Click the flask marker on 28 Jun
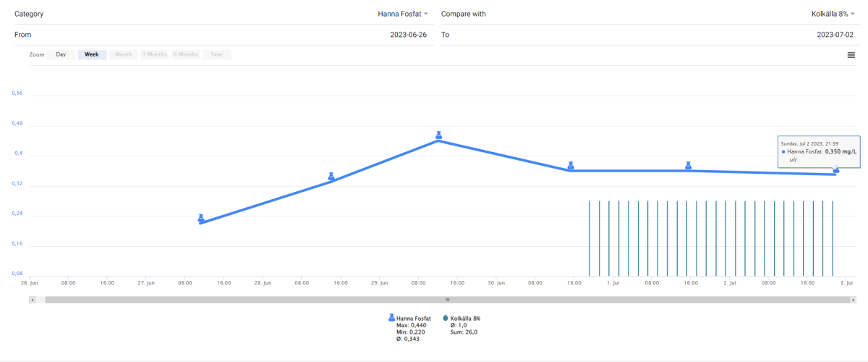This screenshot has width=868, height=362. pos(331,177)
